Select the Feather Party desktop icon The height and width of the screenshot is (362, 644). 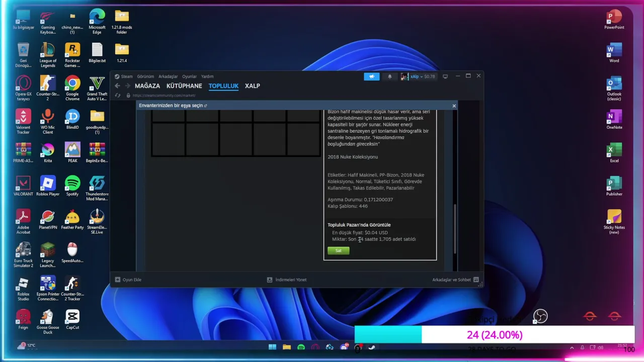(x=72, y=219)
